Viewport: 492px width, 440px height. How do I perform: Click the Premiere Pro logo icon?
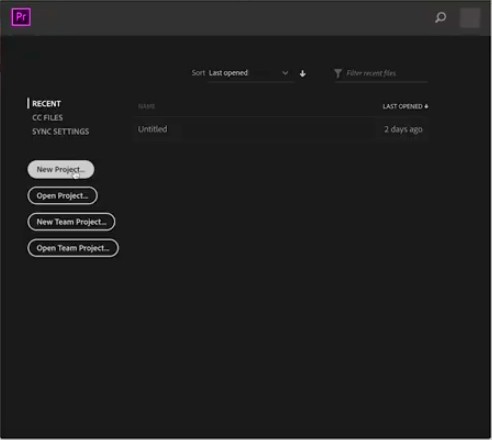21,17
